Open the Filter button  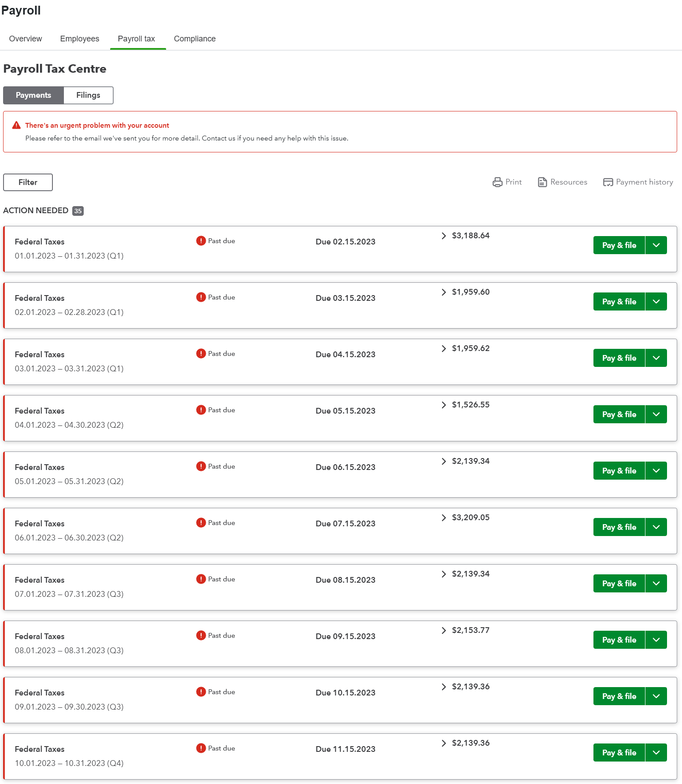point(28,182)
